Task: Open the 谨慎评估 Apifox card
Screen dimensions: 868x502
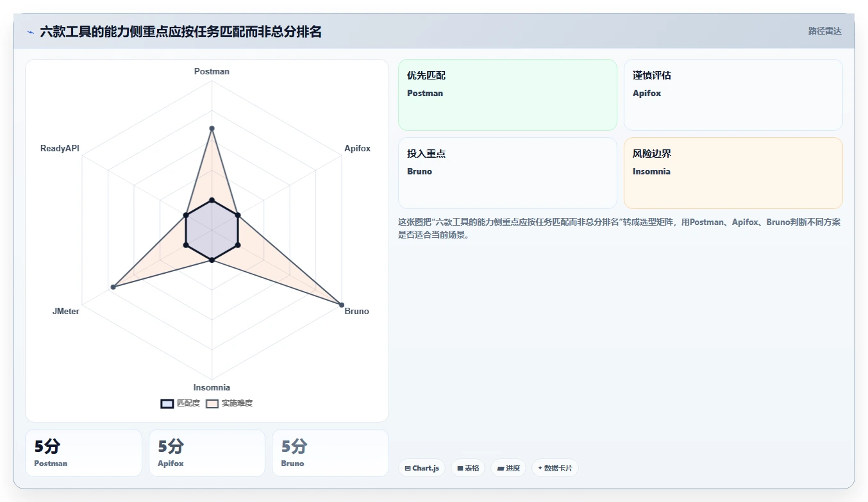Action: pos(733,95)
